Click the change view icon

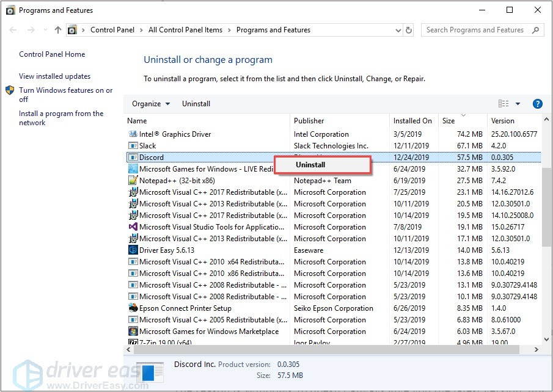tap(504, 104)
